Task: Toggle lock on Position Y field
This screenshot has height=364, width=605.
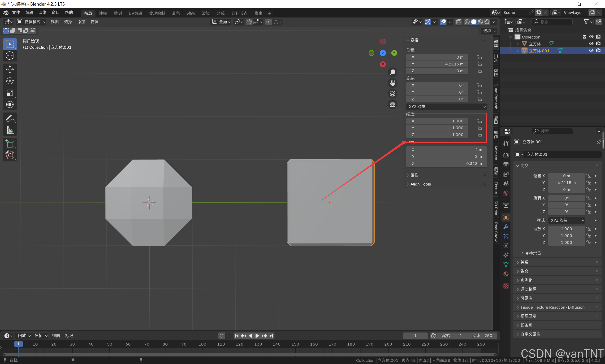Action: click(479, 64)
